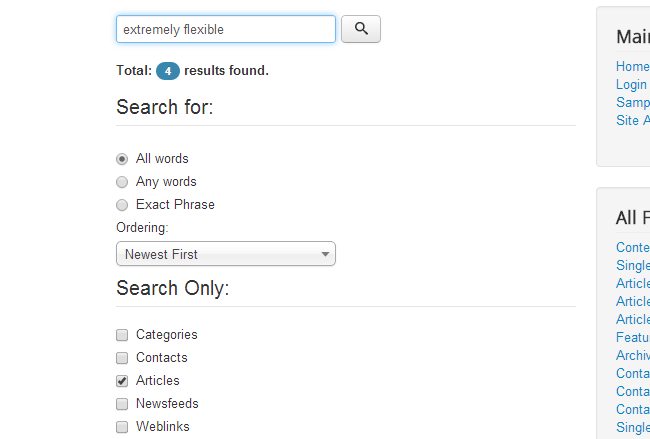Click the search text input field
This screenshot has height=439, width=650.
pyautogui.click(x=226, y=29)
